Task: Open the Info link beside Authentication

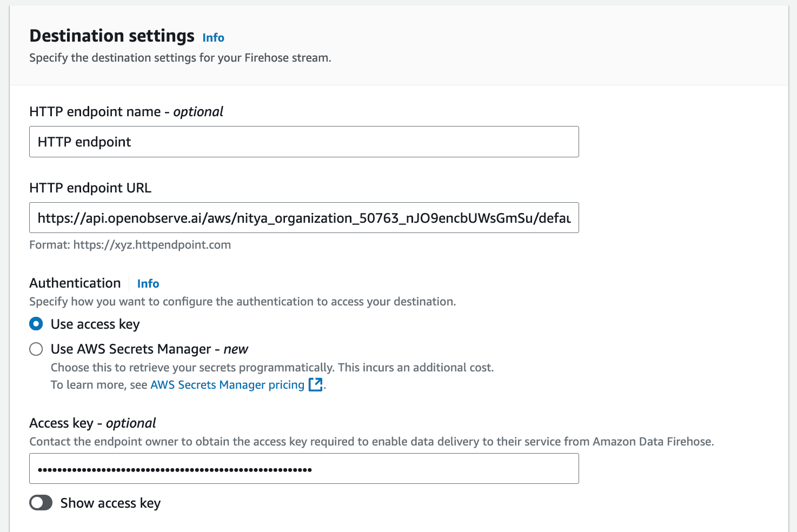Action: pos(148,283)
